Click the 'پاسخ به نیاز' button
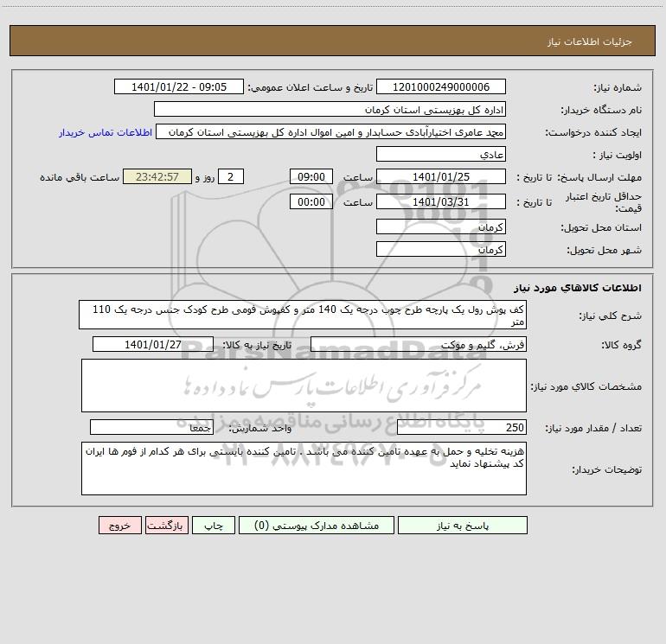The width and height of the screenshot is (666, 644). (463, 526)
